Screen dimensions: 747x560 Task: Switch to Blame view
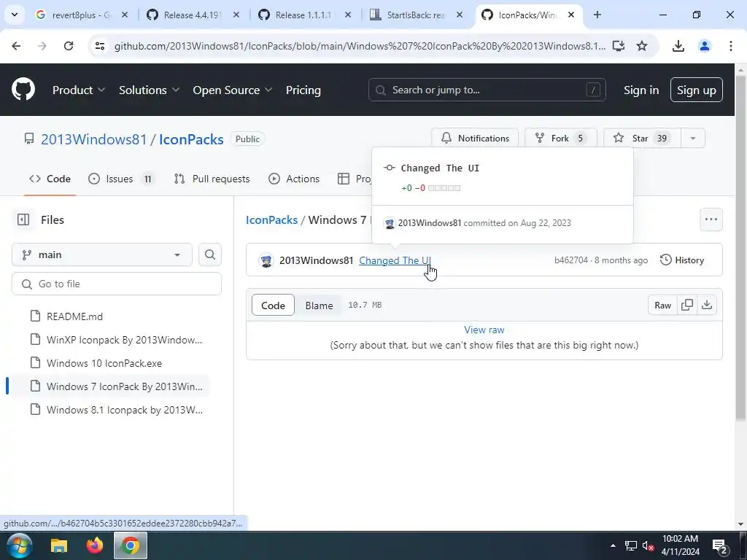[x=319, y=306]
